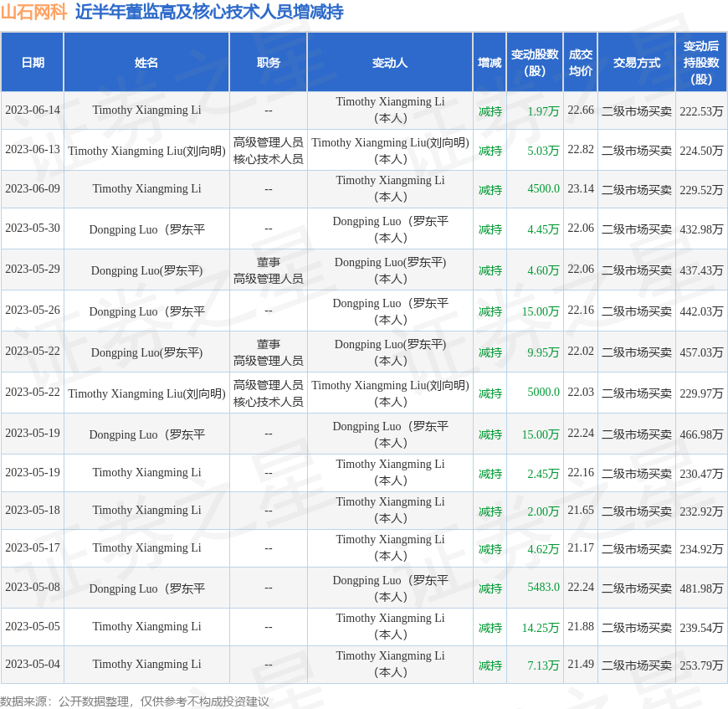This screenshot has height=709, width=728.
Task: Select the date cell 2023-05-08
Action: pyautogui.click(x=33, y=588)
